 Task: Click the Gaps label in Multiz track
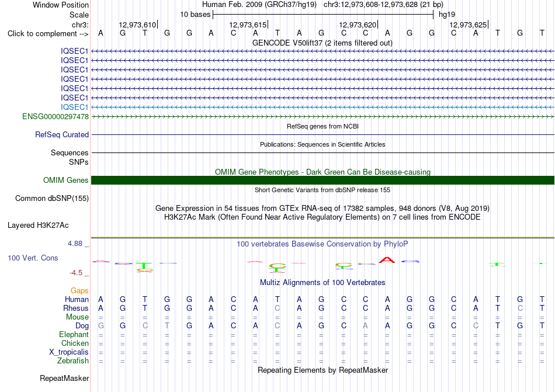(79, 290)
